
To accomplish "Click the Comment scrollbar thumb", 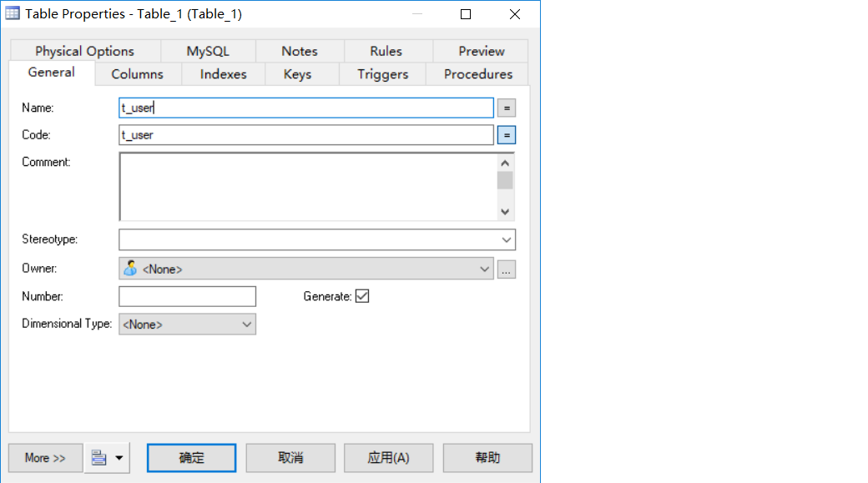I will pyautogui.click(x=505, y=180).
